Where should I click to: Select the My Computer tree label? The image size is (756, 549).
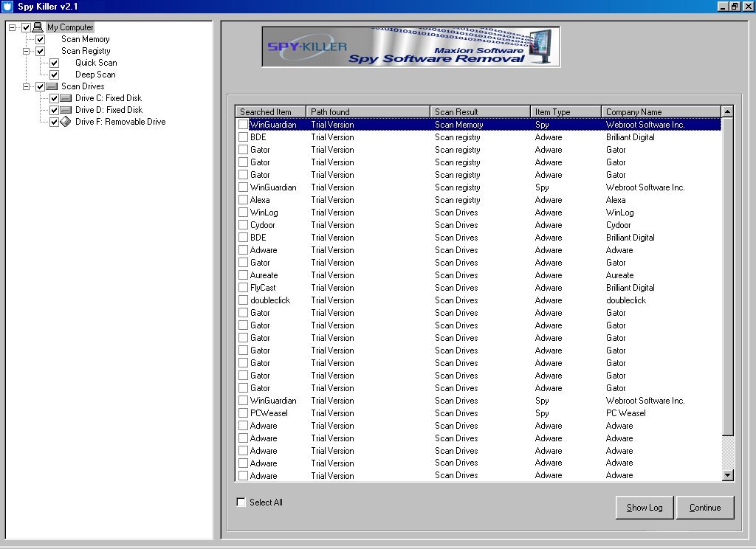pos(70,27)
